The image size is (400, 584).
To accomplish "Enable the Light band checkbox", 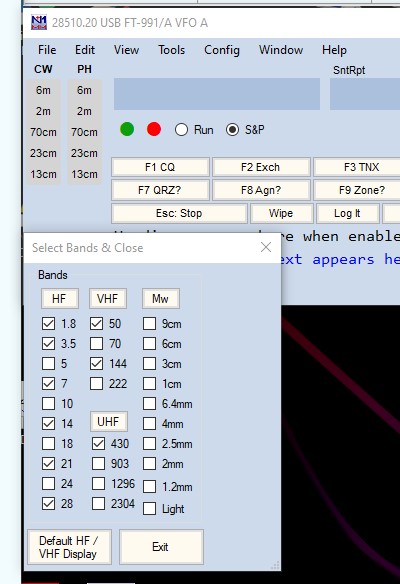I will point(149,508).
